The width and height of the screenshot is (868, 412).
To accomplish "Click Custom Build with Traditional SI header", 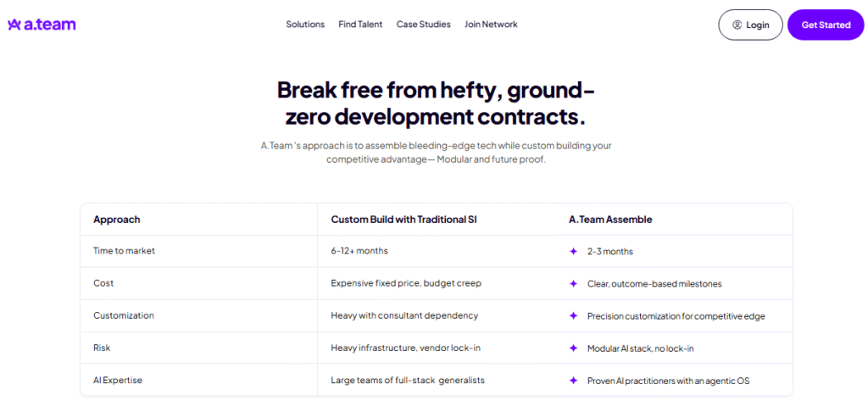I will [403, 220].
